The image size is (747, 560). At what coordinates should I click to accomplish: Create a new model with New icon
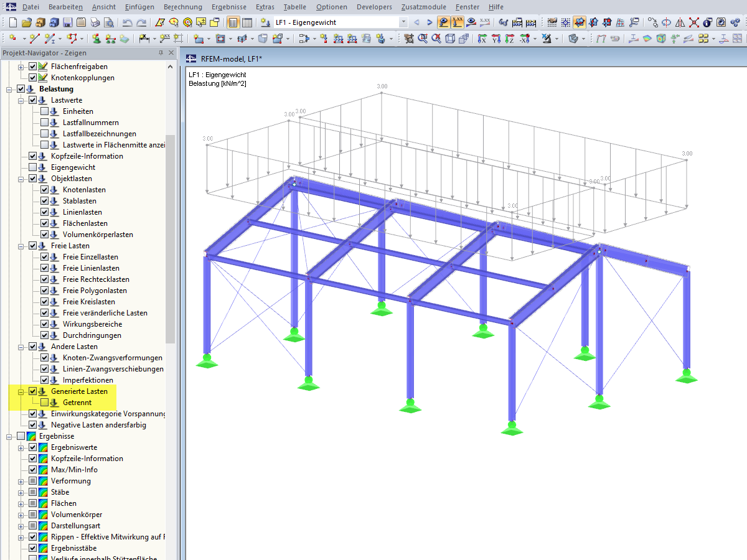(x=12, y=22)
